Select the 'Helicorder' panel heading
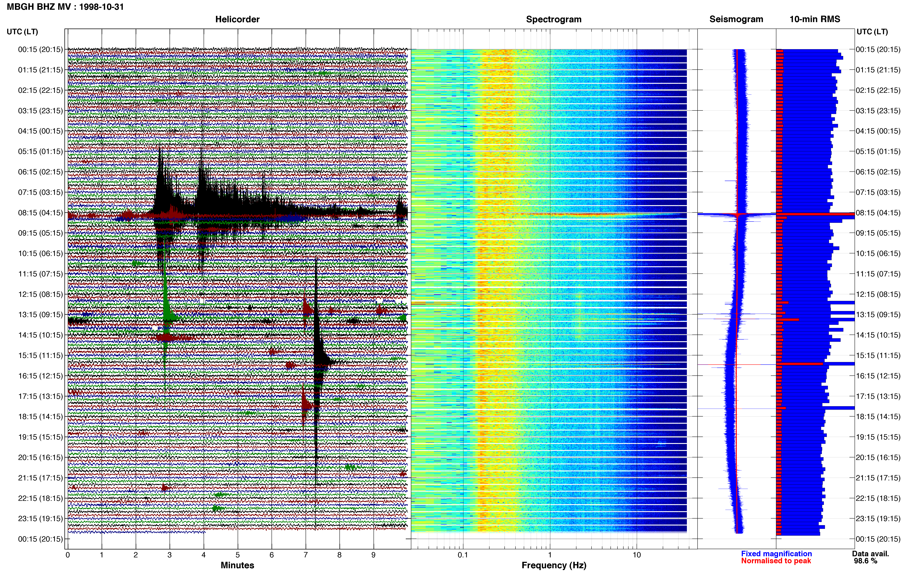 (237, 20)
